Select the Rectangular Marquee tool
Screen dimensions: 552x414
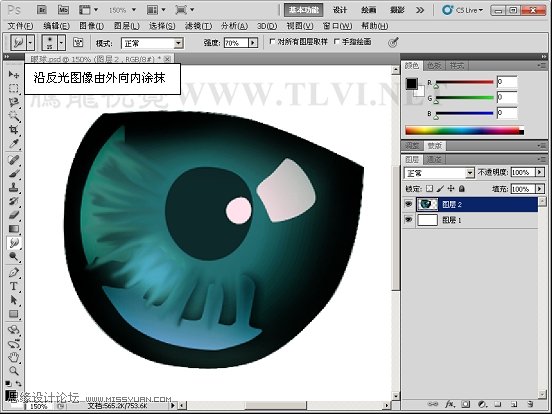[14, 88]
